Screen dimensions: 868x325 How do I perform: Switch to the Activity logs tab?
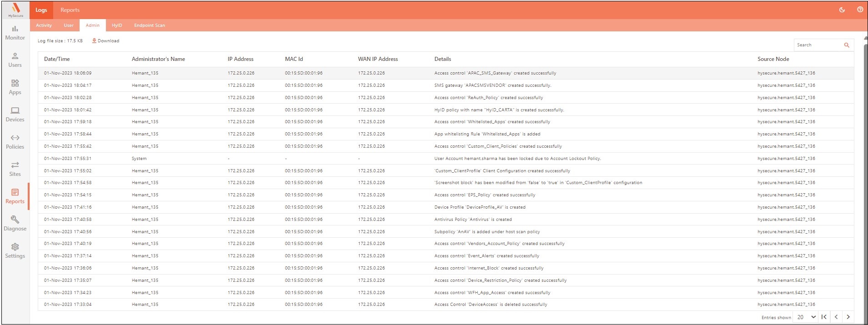pos(44,25)
